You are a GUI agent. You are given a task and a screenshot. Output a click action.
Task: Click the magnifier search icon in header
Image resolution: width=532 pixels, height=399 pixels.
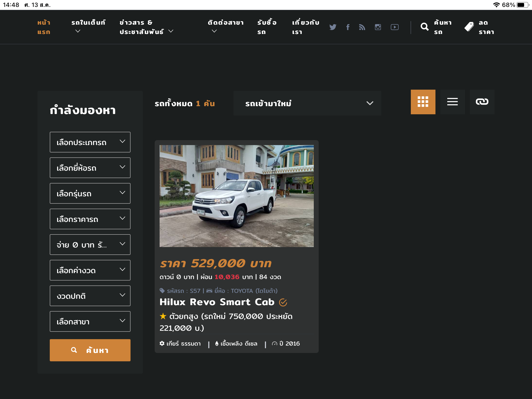pos(425,27)
